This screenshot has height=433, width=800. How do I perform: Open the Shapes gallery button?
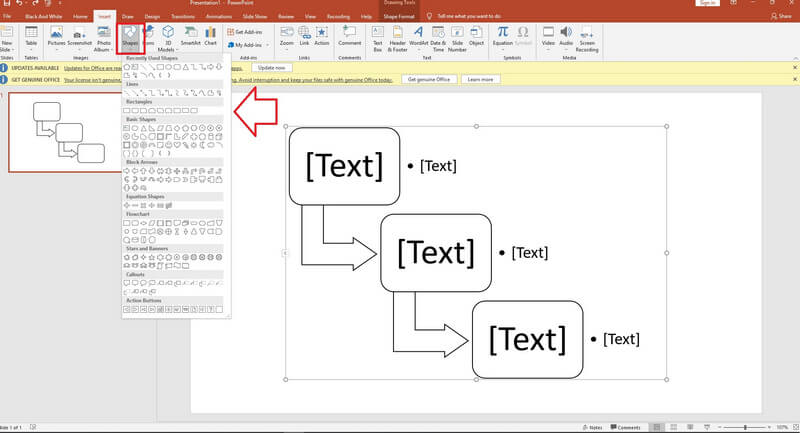pyautogui.click(x=130, y=38)
